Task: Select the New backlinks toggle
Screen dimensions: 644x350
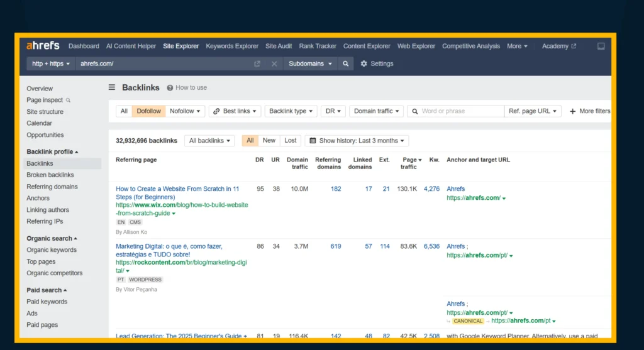Action: 269,141
